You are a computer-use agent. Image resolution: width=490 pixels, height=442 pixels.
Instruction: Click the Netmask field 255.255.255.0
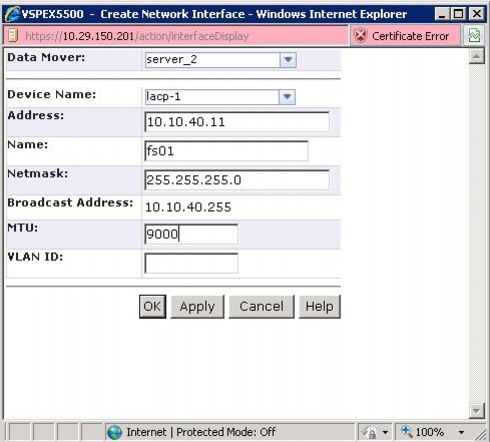237,180
